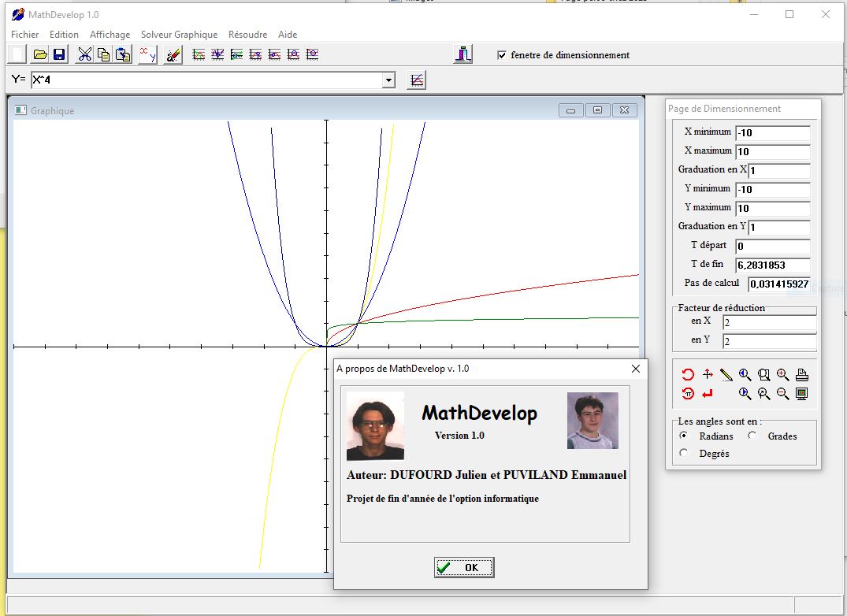Click the green monitor screen icon
847x616 pixels.
coord(802,393)
